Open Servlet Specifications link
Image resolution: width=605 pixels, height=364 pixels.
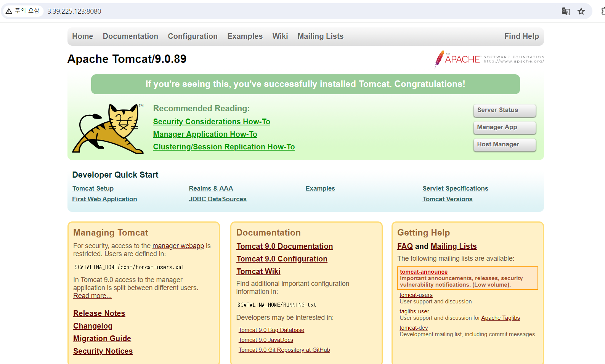pyautogui.click(x=455, y=188)
